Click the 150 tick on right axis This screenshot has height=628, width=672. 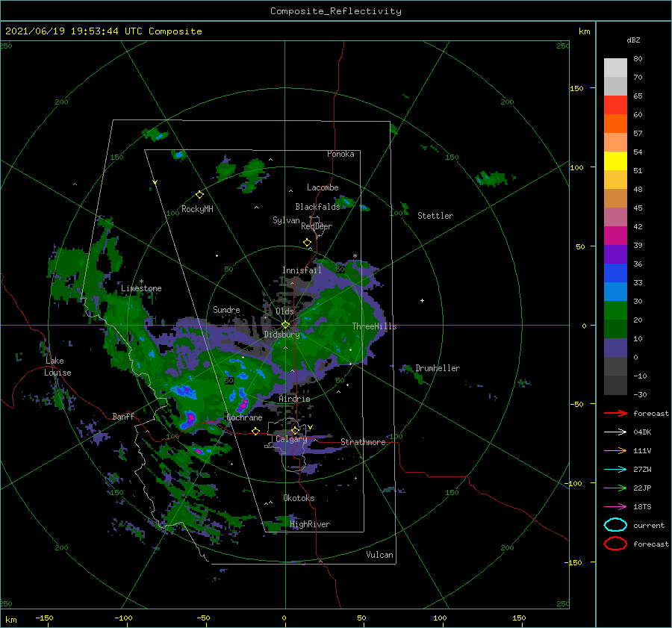576,88
